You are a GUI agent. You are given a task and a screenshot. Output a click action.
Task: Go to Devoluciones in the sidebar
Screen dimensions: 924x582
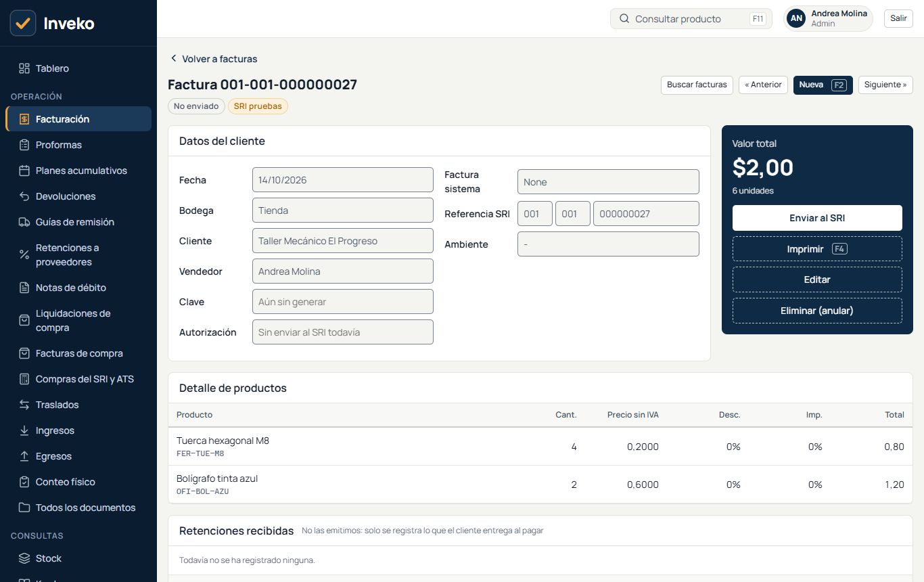pyautogui.click(x=78, y=196)
